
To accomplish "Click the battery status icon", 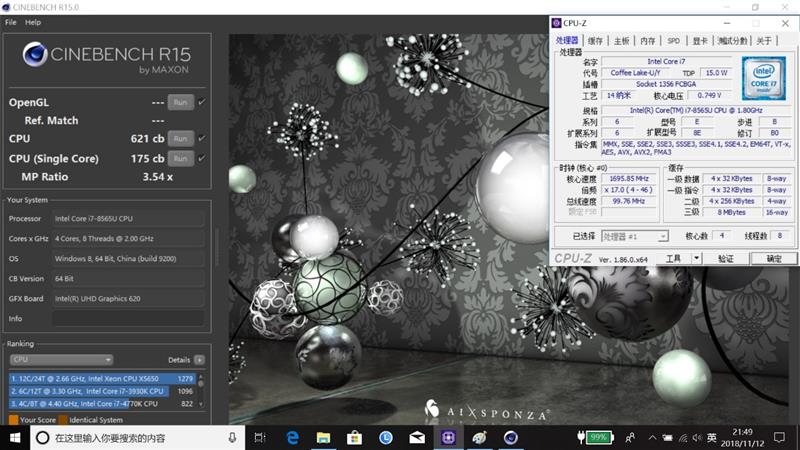I will [x=582, y=438].
